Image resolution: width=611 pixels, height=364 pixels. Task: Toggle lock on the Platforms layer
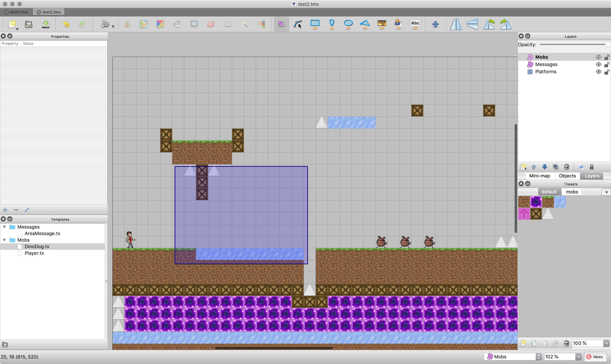(607, 72)
